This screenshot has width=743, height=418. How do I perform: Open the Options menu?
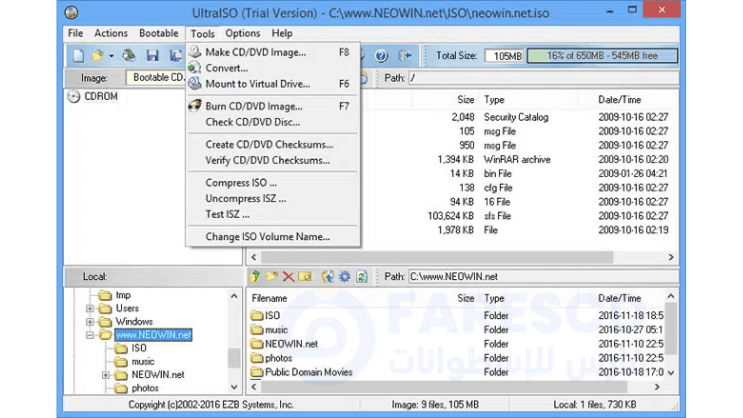pos(242,34)
